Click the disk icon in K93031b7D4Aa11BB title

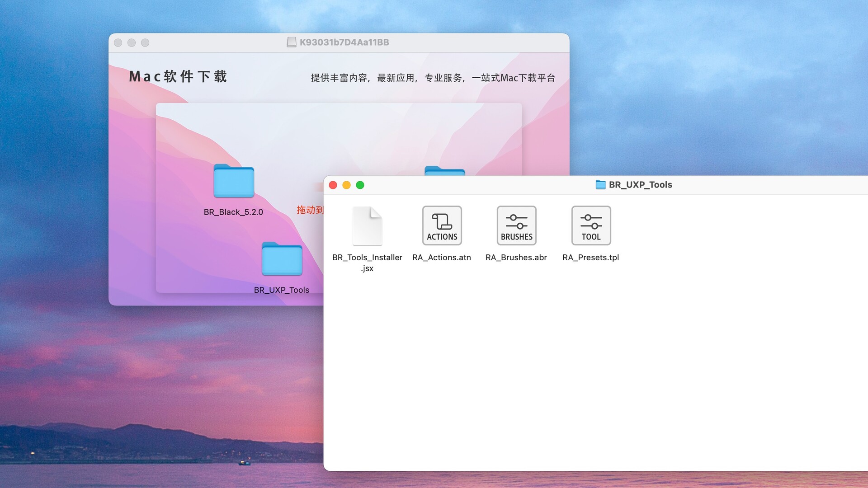[292, 42]
